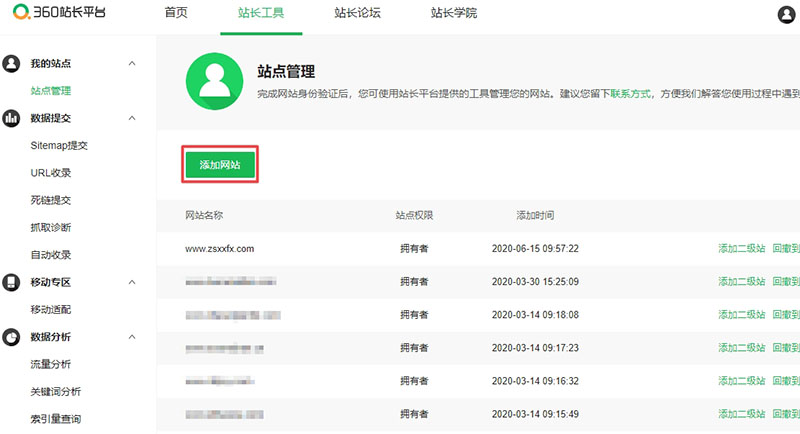Open Sitemap提交 in the sidebar
This screenshot has width=800, height=434.
point(59,145)
